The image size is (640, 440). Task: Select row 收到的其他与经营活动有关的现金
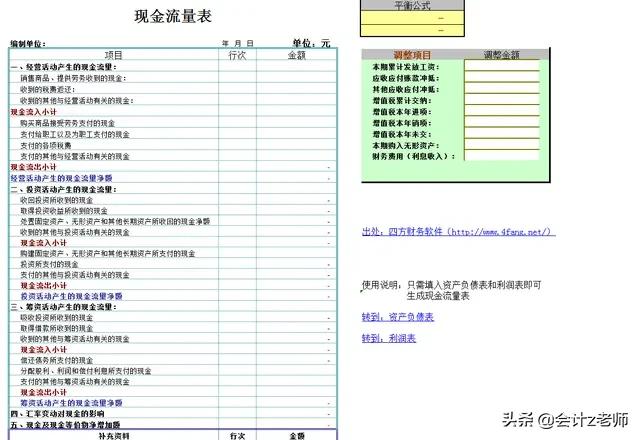173,100
